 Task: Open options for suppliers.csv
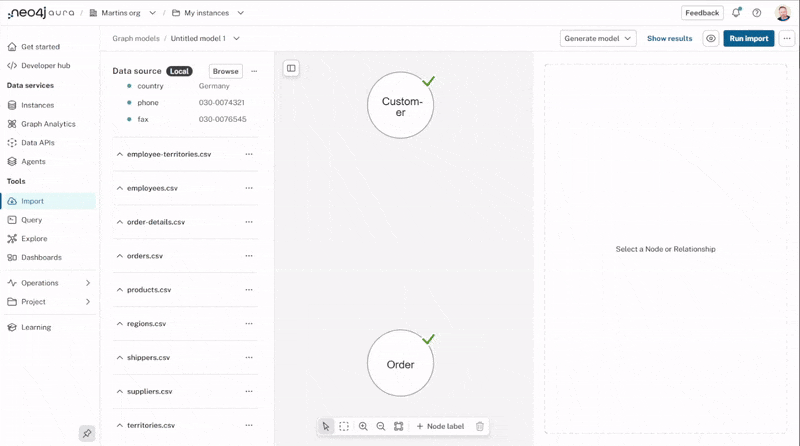coord(249,391)
